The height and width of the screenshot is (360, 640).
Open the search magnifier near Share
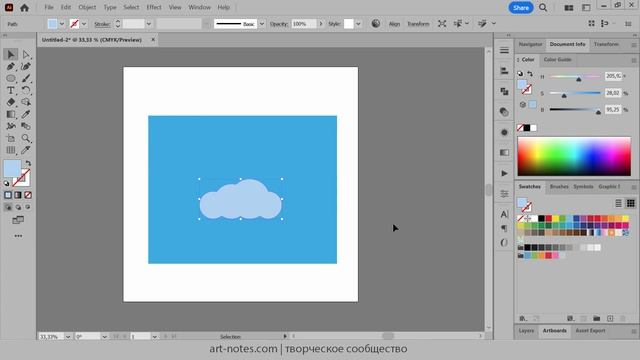click(x=543, y=7)
